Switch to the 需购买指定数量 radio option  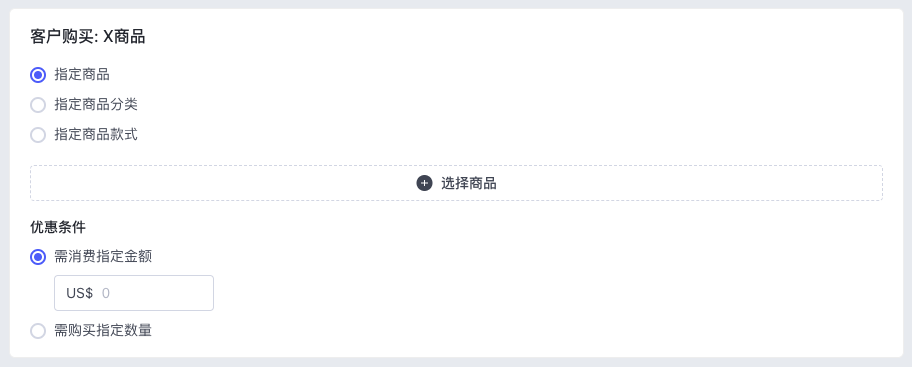click(38, 331)
